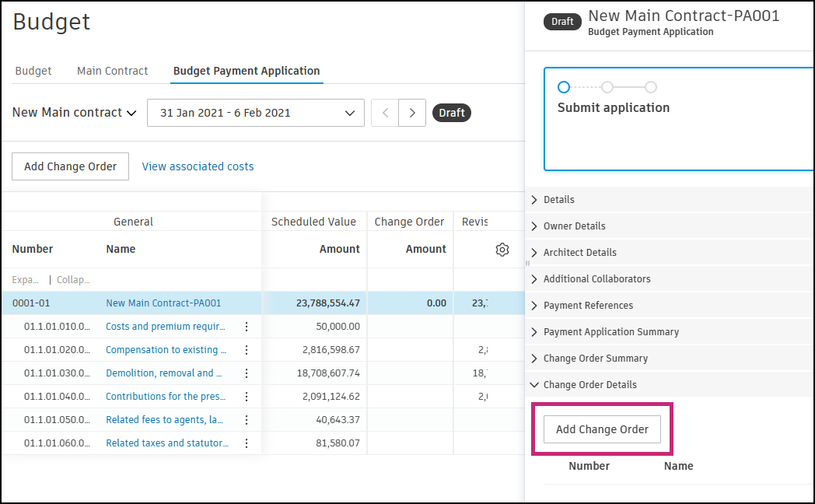This screenshot has width=815, height=504.
Task: Open more options for Demolition, removal row
Action: click(247, 373)
